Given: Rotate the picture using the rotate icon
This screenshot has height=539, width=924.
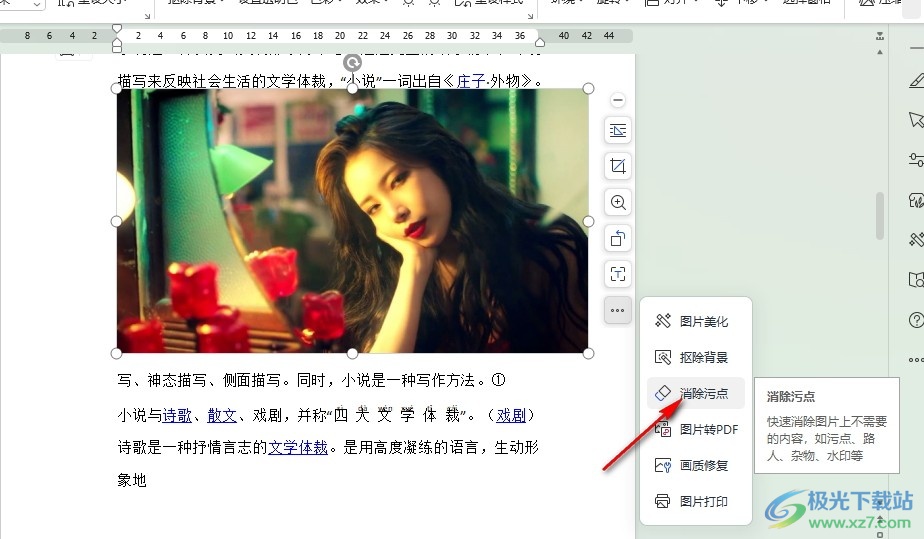Looking at the screenshot, I should [x=618, y=238].
